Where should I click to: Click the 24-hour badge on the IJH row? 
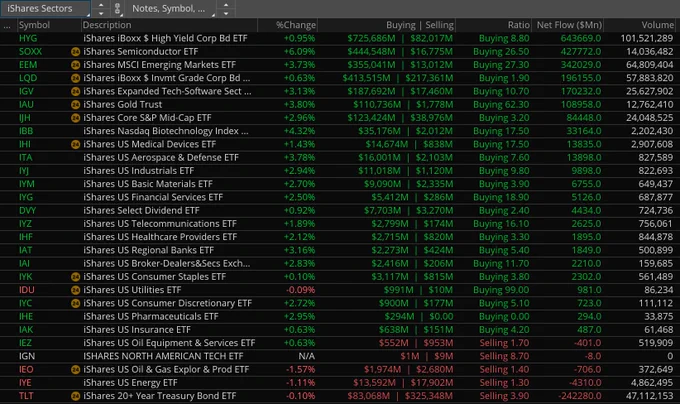(75, 118)
